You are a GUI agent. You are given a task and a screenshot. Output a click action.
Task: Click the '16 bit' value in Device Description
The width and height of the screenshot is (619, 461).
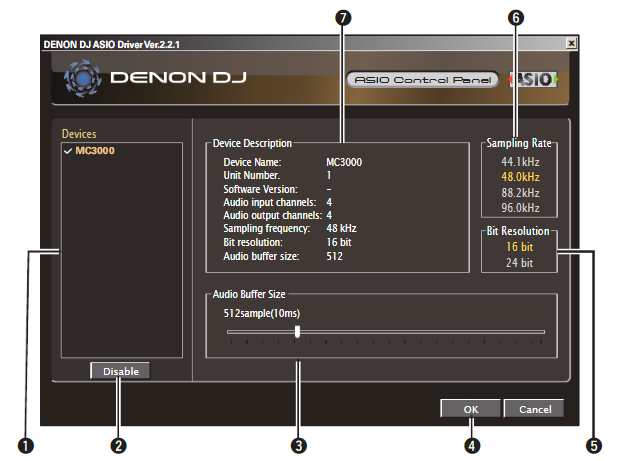click(x=339, y=242)
